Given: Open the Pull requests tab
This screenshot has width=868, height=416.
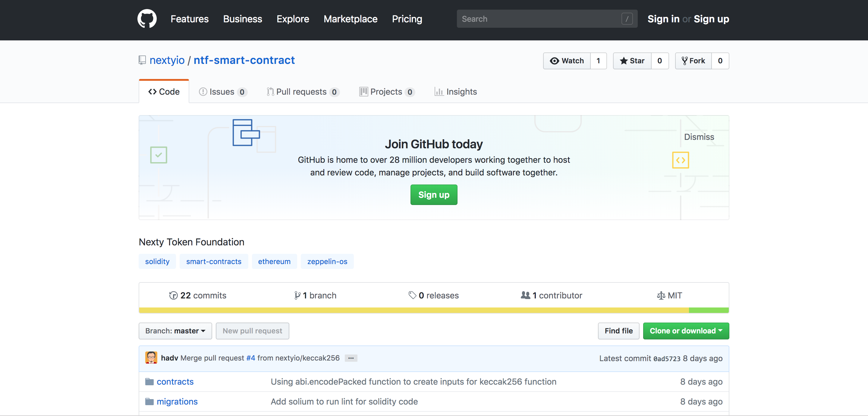Looking at the screenshot, I should click(x=302, y=92).
